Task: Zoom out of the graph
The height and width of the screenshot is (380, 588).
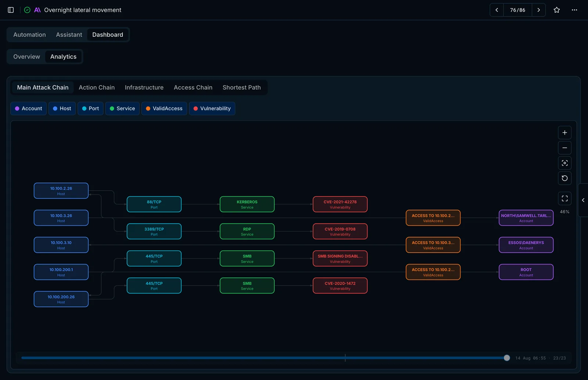Action: (565, 148)
